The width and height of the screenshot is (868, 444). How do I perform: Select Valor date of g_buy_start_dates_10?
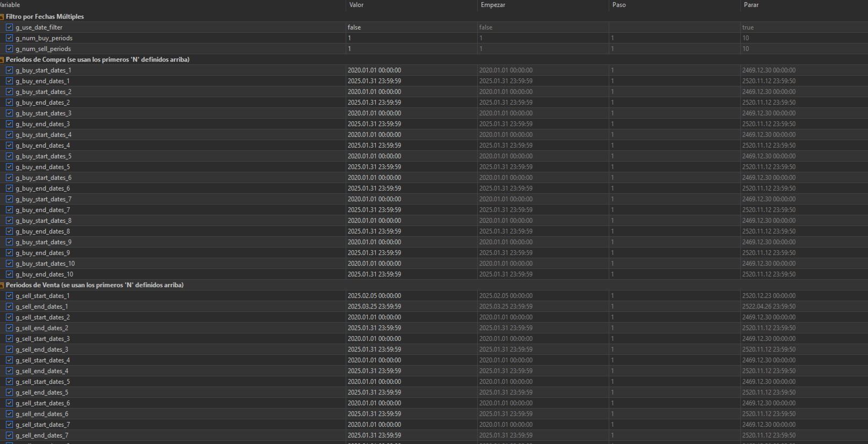[x=374, y=264]
